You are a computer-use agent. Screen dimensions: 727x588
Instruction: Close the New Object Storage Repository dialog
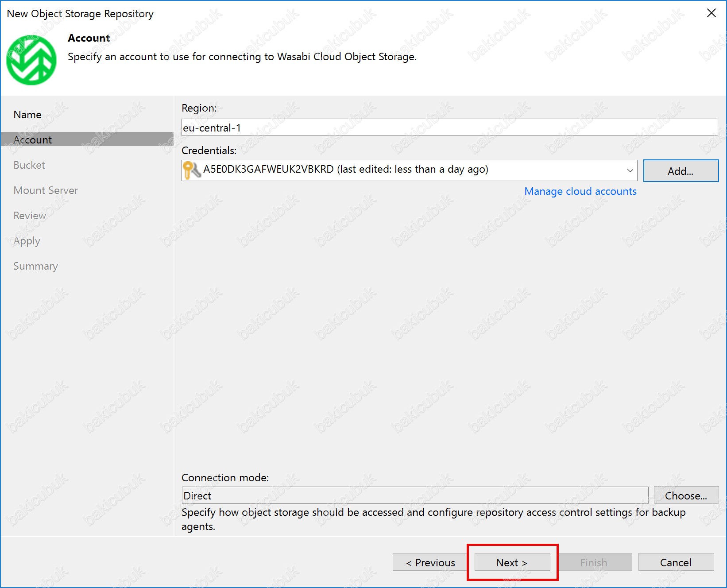pos(711,13)
